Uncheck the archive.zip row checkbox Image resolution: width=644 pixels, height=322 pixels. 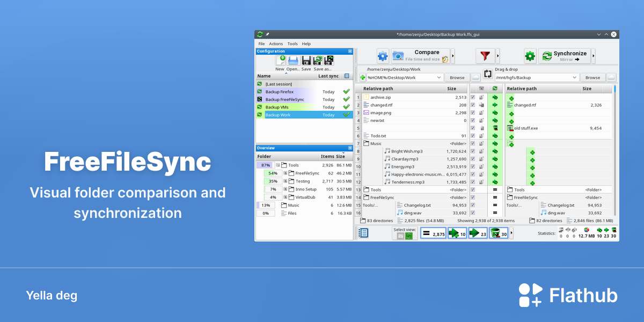pyautogui.click(x=473, y=98)
